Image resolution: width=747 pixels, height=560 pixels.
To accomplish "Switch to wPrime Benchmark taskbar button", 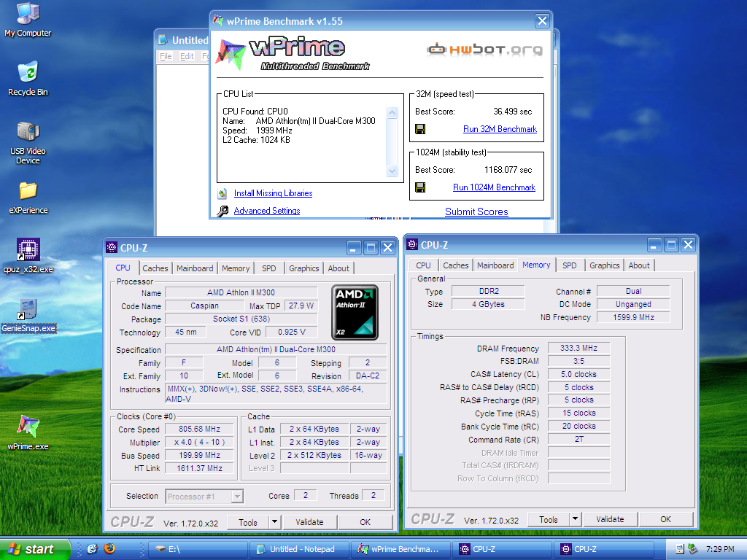I will (x=400, y=549).
